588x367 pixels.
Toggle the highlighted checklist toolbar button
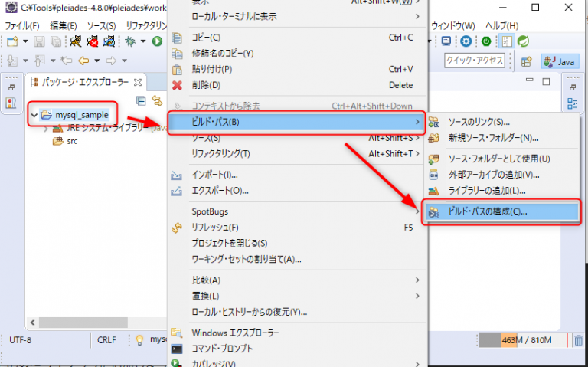pos(506,41)
